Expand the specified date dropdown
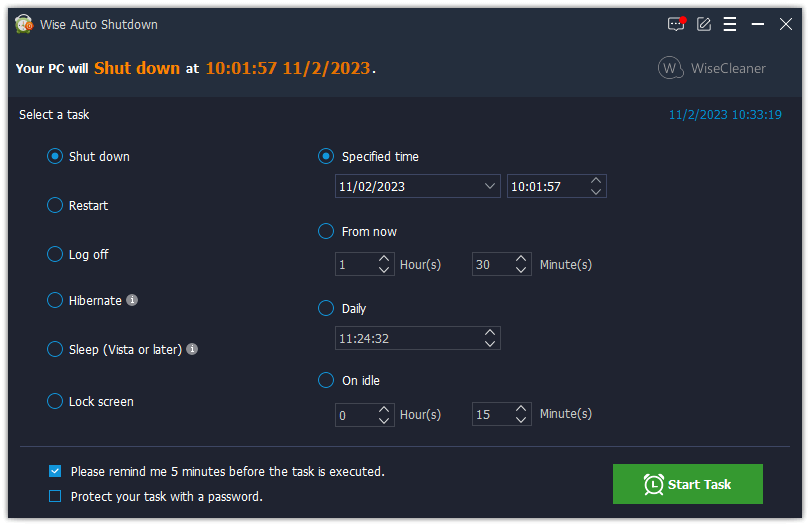Image resolution: width=810 pixels, height=526 pixels. tap(490, 186)
